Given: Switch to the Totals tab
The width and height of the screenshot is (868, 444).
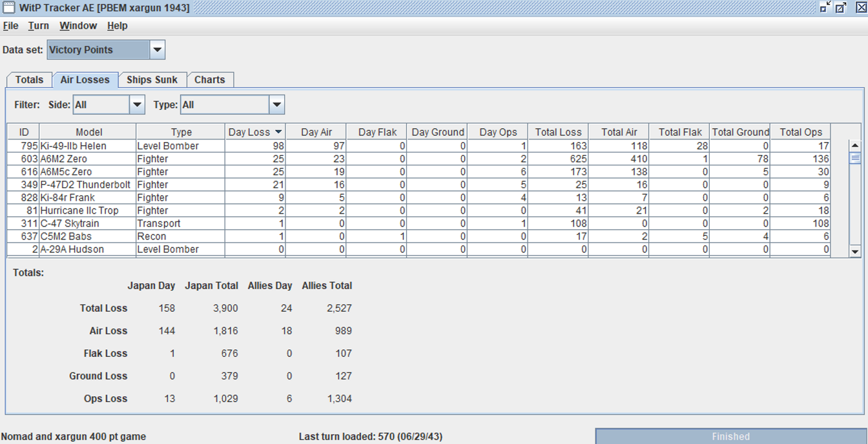Looking at the screenshot, I should tap(28, 79).
